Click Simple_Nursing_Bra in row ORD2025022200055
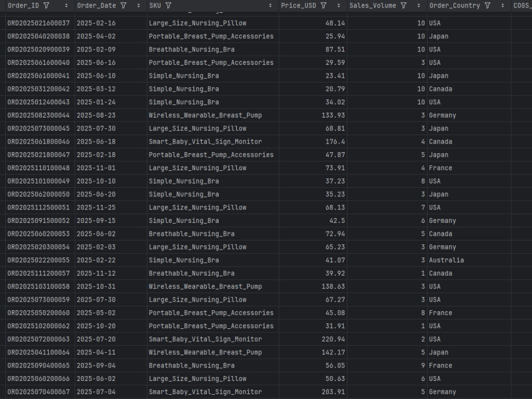 click(184, 260)
